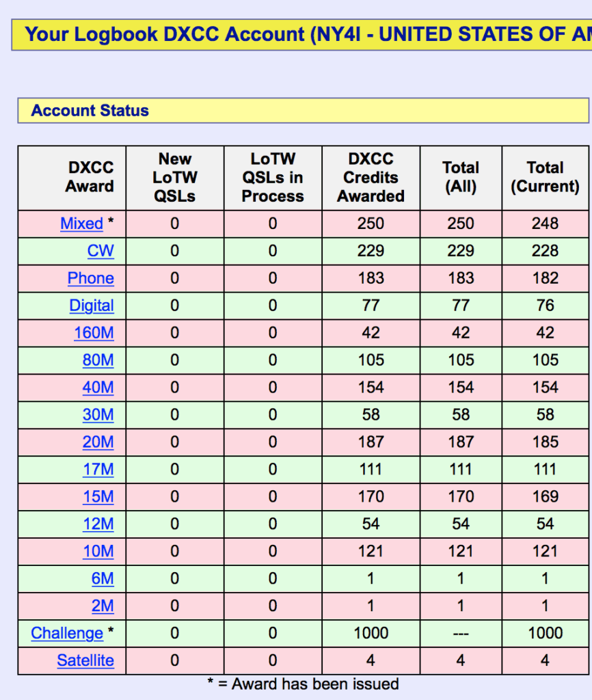This screenshot has height=700, width=592.
Task: Open the Phone award link
Action: 91,278
